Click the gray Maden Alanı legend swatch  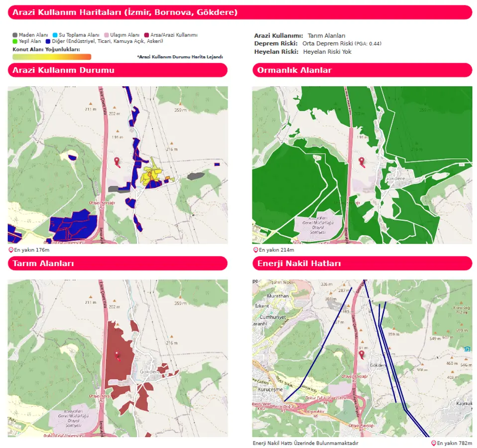point(15,35)
